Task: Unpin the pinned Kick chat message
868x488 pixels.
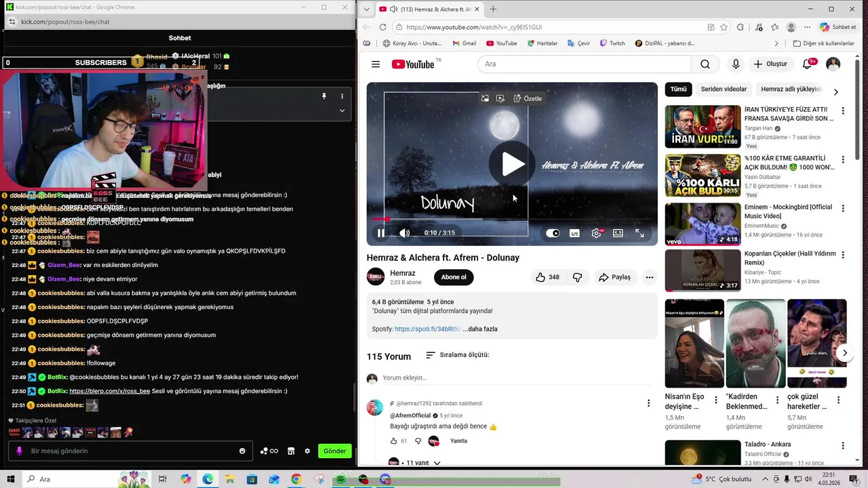Action: click(x=324, y=96)
